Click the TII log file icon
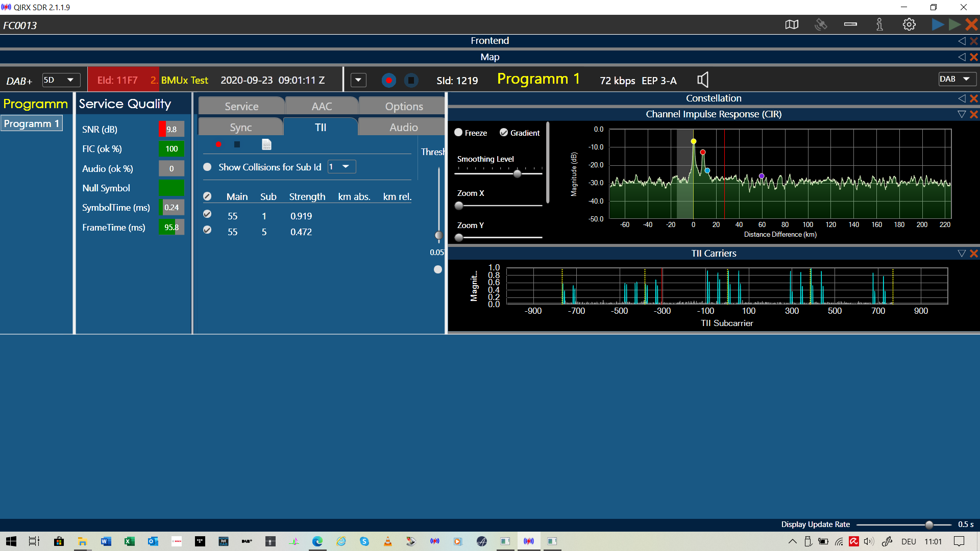The image size is (980, 551). (x=266, y=144)
